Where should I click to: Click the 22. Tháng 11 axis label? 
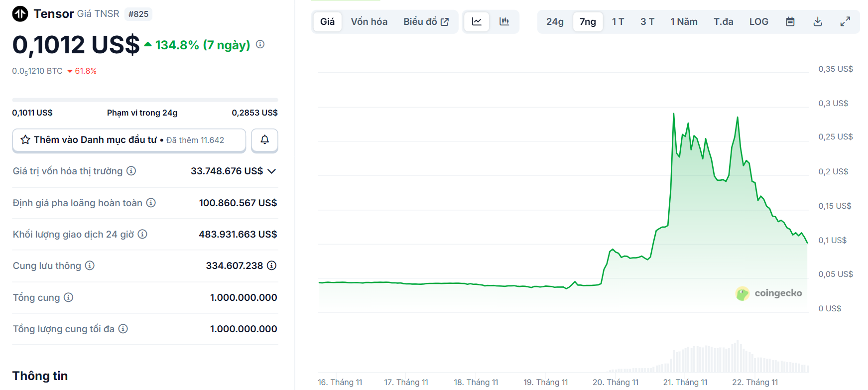click(755, 382)
